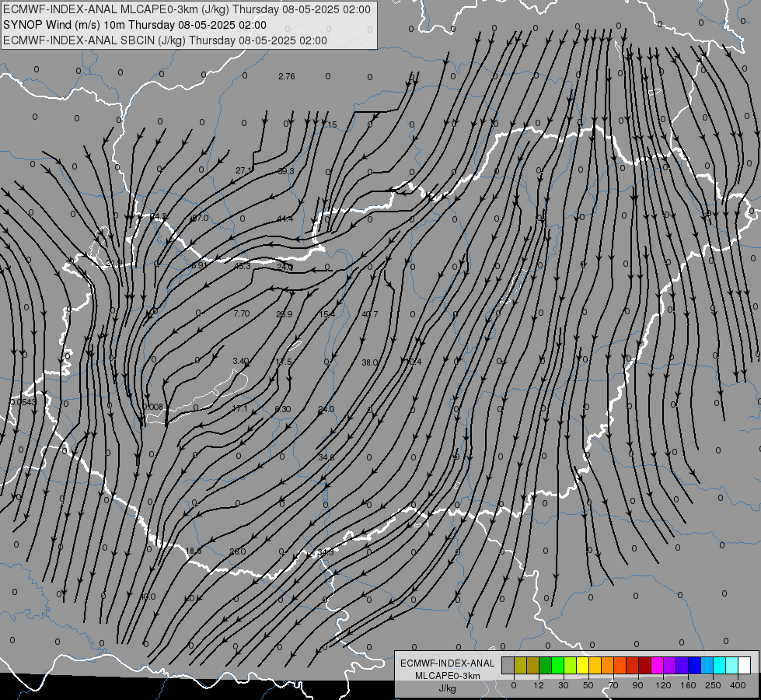This screenshot has width=761, height=700.
Task: Select the pure yellow legend swatch
Action: 583,665
